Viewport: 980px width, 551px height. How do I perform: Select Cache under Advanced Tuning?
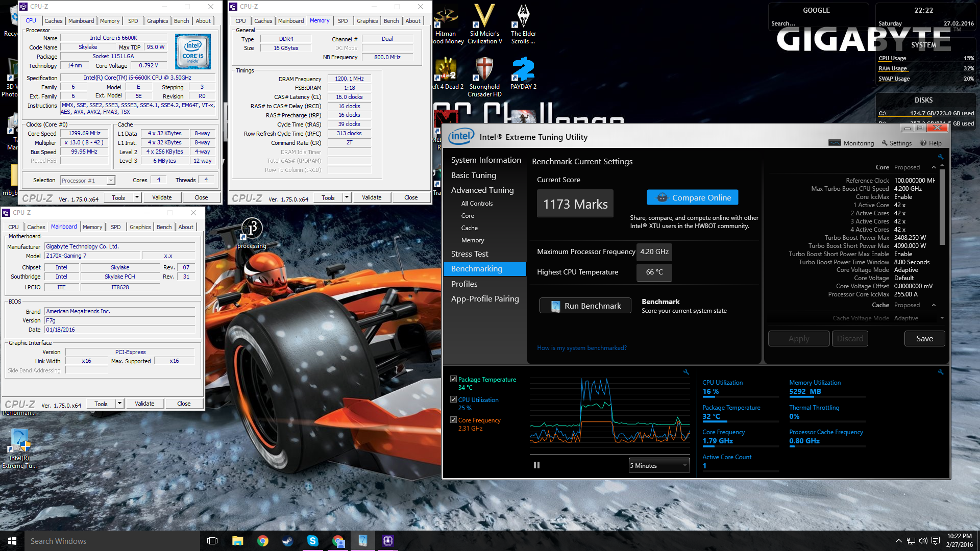pos(470,228)
